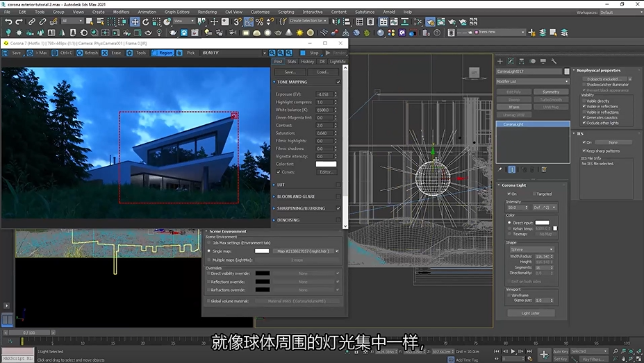Uncheck the Curves checkbox

tap(279, 172)
